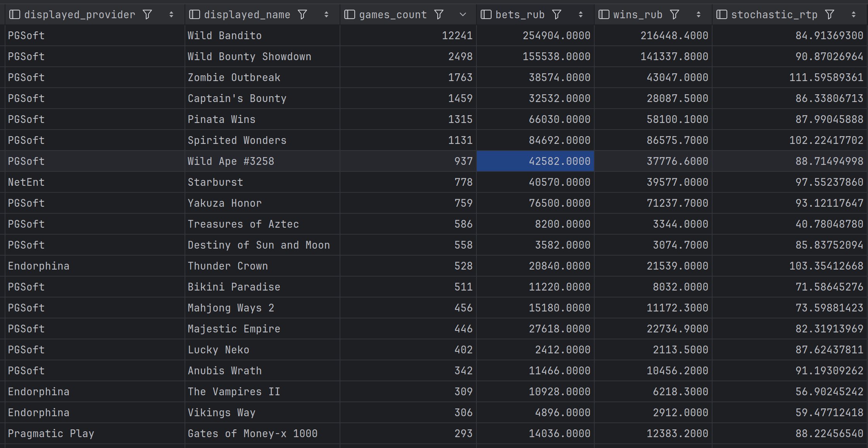This screenshot has width=868, height=448.
Task: Click bets_rub column filter funnel
Action: pyautogui.click(x=557, y=15)
